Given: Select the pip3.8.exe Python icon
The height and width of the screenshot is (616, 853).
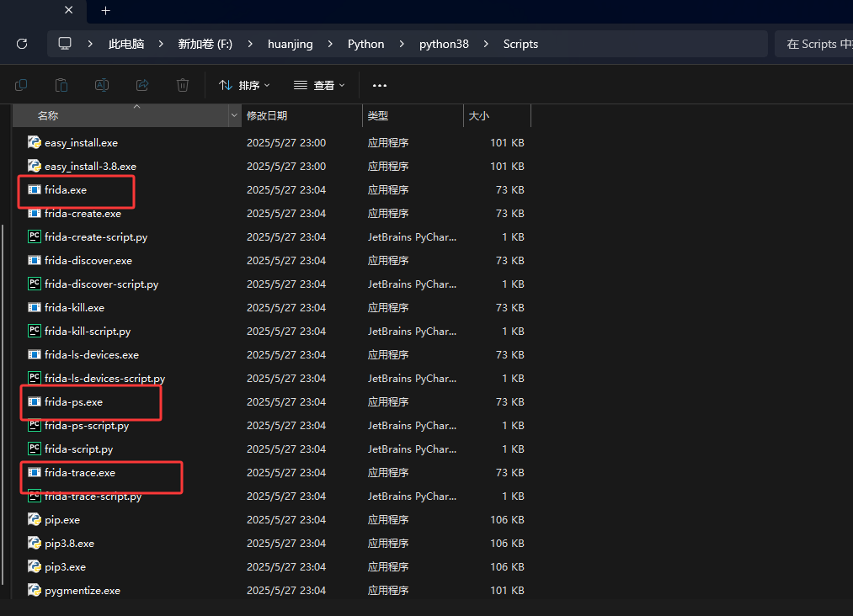Looking at the screenshot, I should pyautogui.click(x=35, y=543).
